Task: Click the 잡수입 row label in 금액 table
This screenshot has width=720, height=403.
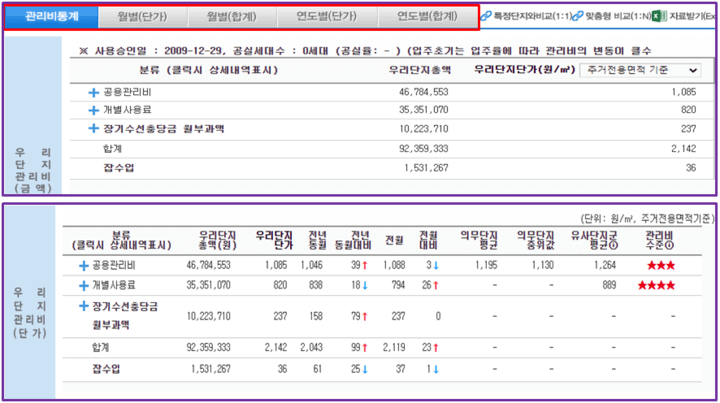Action: [x=119, y=168]
